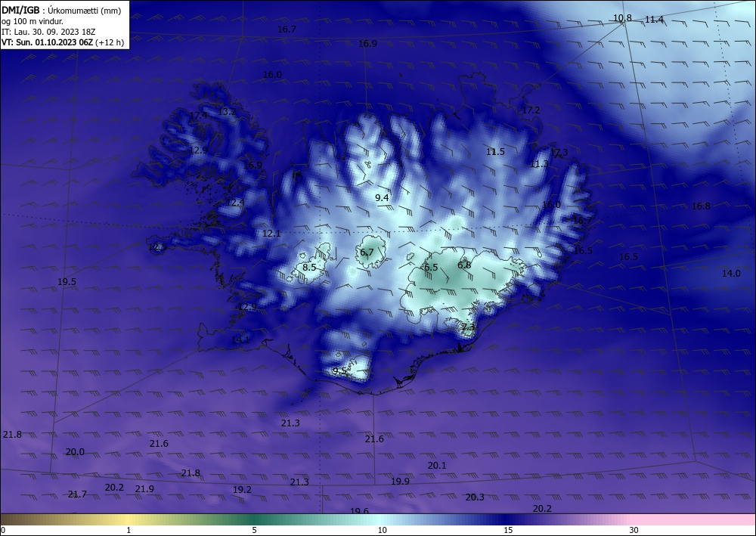Click the 20.0 map value
This screenshot has width=756, height=536.
tap(75, 451)
